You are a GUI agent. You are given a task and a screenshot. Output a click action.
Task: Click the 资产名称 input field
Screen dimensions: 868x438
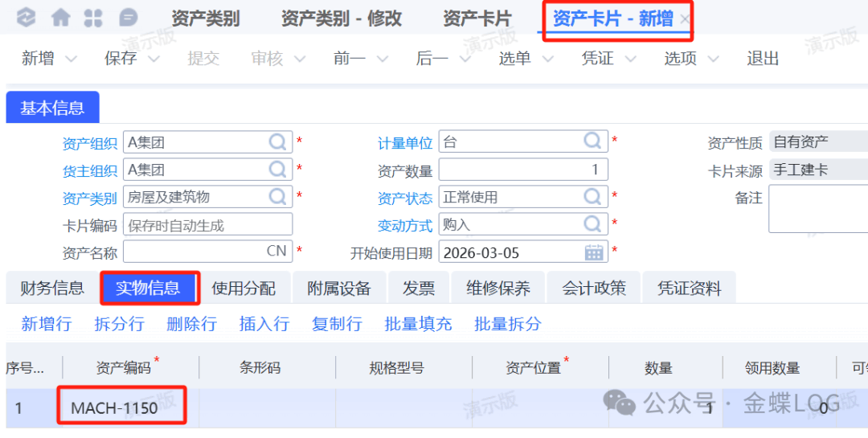[193, 252]
